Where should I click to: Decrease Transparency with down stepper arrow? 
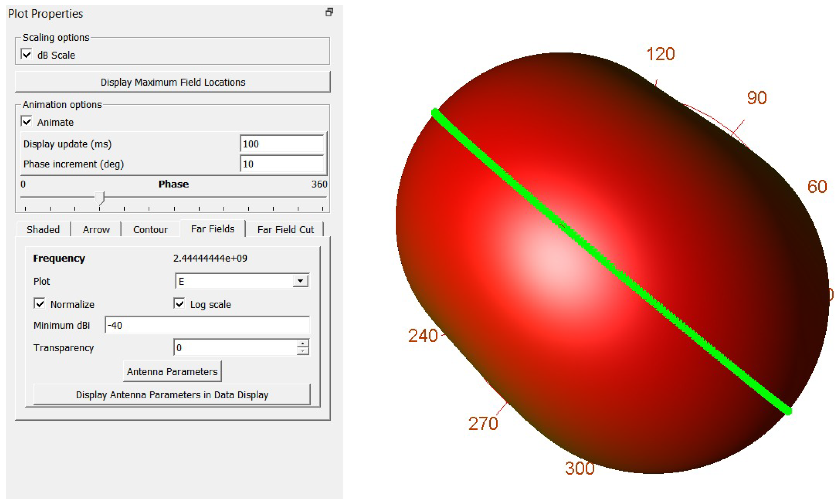pyautogui.click(x=302, y=351)
